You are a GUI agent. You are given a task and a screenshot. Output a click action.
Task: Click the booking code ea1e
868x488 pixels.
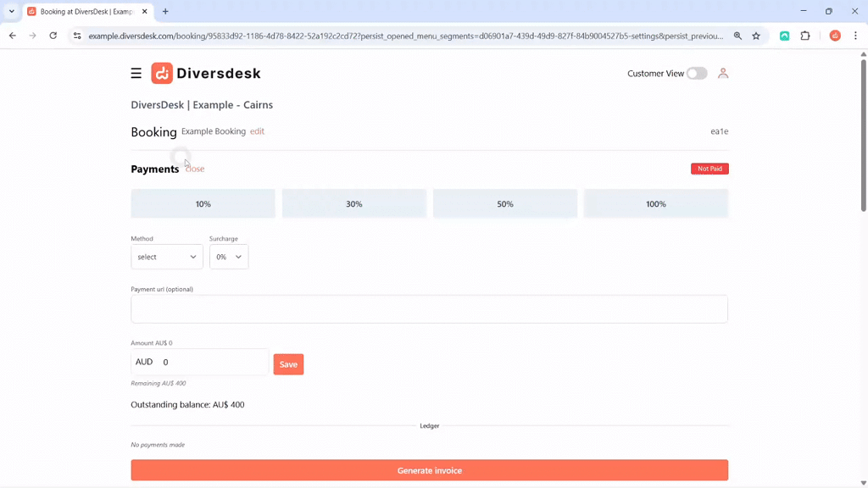720,131
